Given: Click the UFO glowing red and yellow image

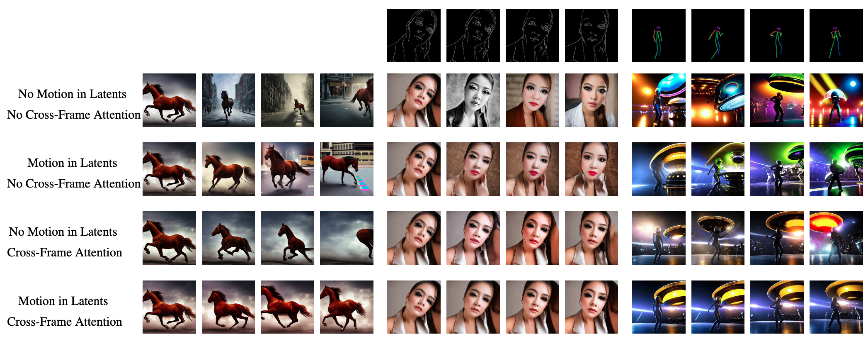Looking at the screenshot, I should 836,238.
